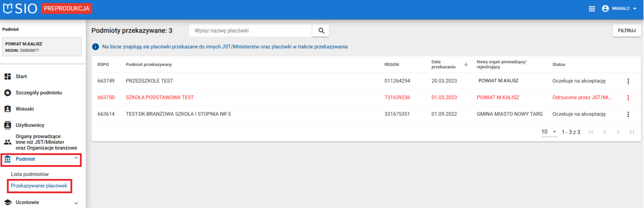The height and width of the screenshot is (209, 644).
Task: Click the Wpisz nazwę placówki search field
Action: coord(250,31)
